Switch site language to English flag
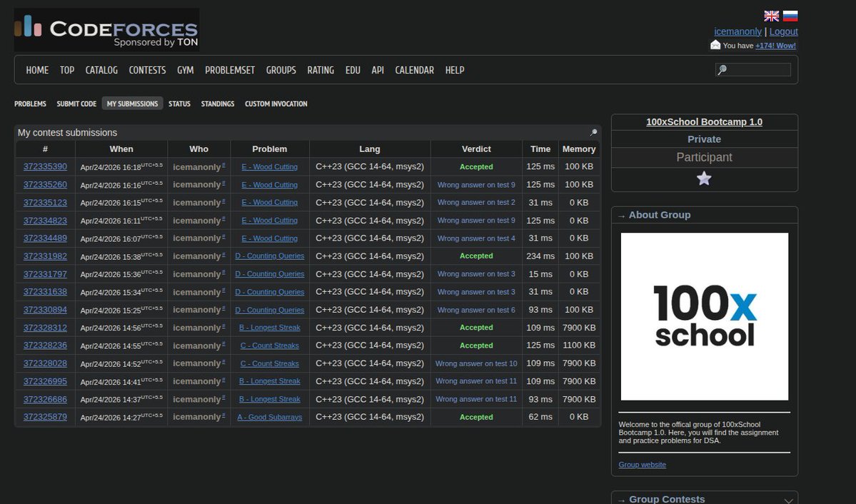856x504 pixels. click(x=771, y=16)
